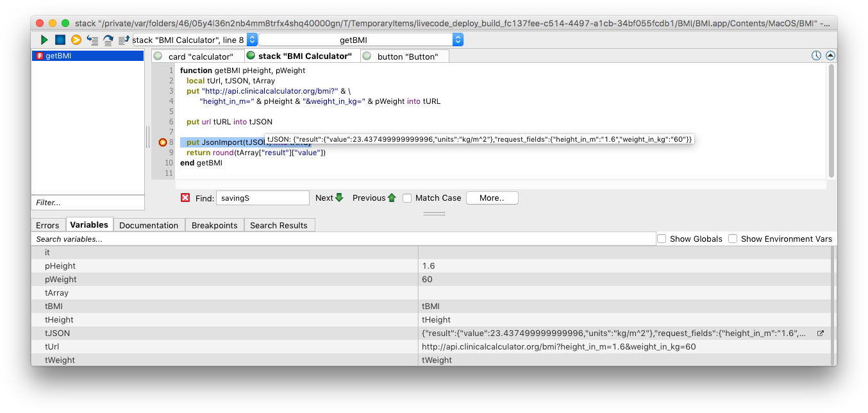
Task: Click the Step Over debugger icon
Action: (x=108, y=40)
